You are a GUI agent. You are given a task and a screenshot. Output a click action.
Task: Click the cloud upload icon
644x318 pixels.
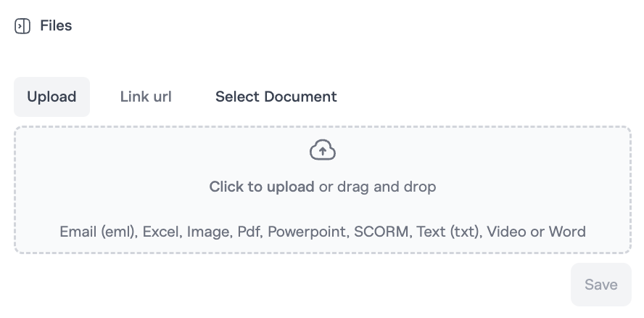[323, 150]
